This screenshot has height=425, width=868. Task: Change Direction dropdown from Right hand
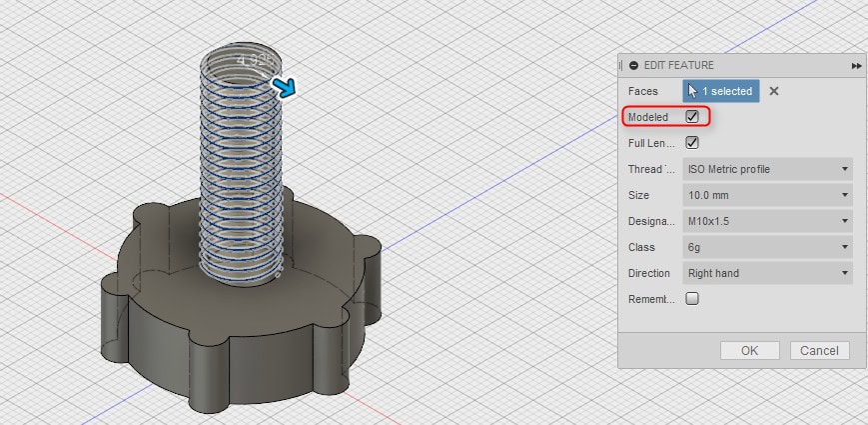(766, 273)
